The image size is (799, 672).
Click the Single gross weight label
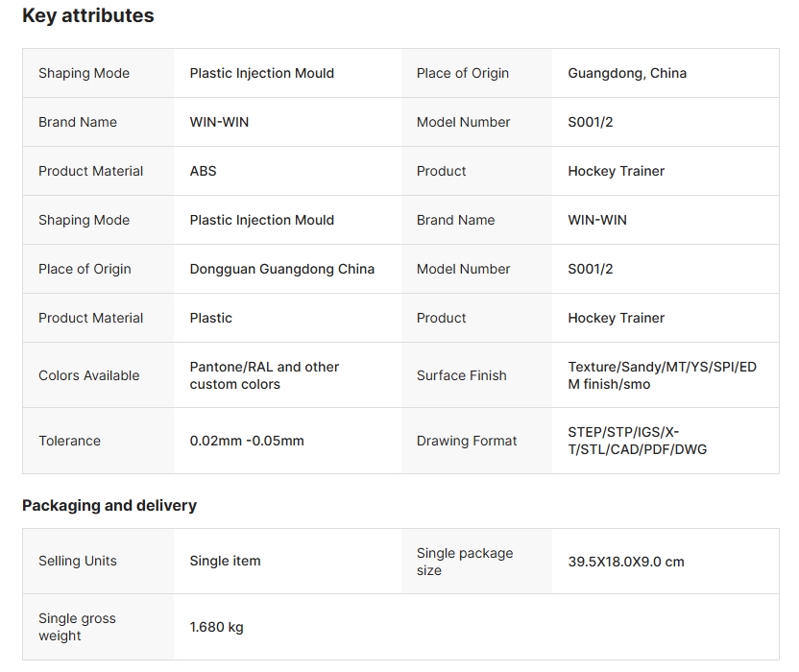(77, 627)
